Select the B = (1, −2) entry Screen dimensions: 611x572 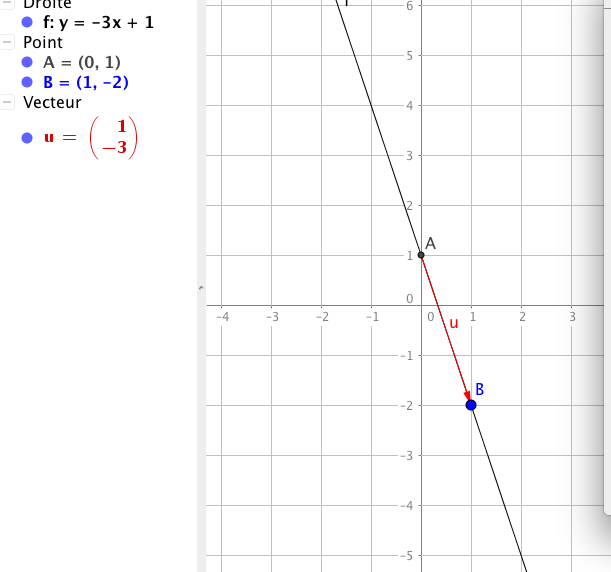pyautogui.click(x=86, y=82)
